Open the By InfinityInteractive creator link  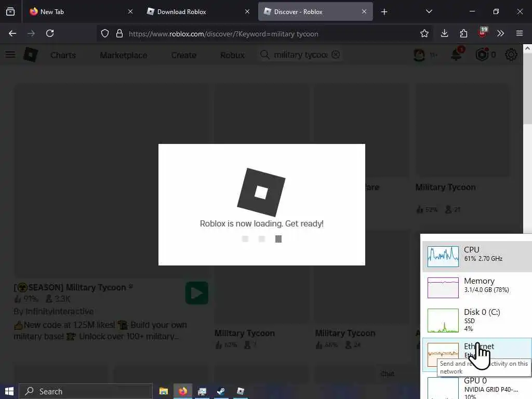click(x=54, y=311)
